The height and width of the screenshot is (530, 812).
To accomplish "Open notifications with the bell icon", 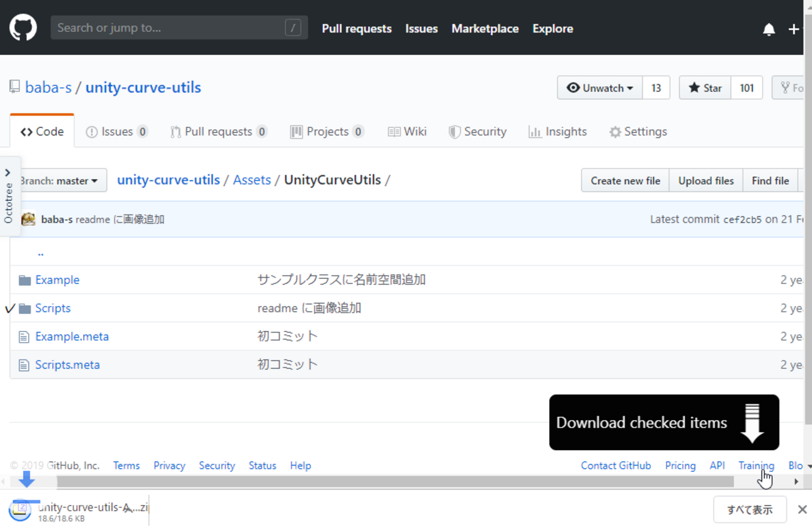I will coord(769,29).
